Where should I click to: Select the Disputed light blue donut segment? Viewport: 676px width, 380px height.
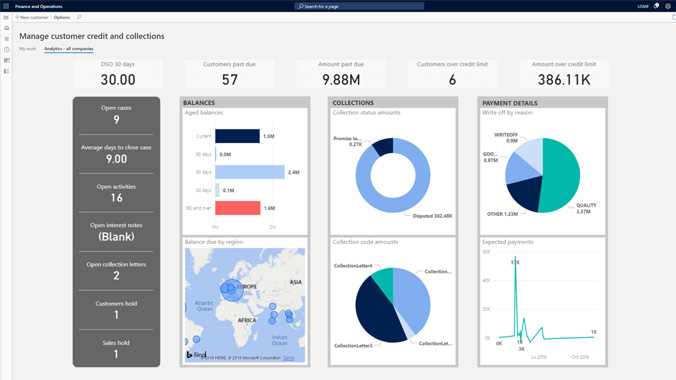pos(394,206)
